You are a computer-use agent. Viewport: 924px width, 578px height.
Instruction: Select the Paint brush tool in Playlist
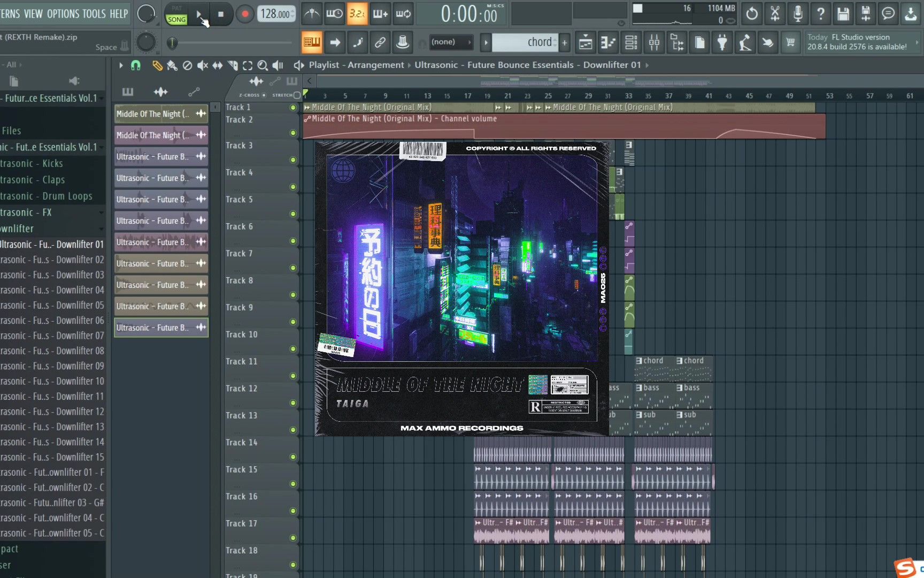(172, 65)
